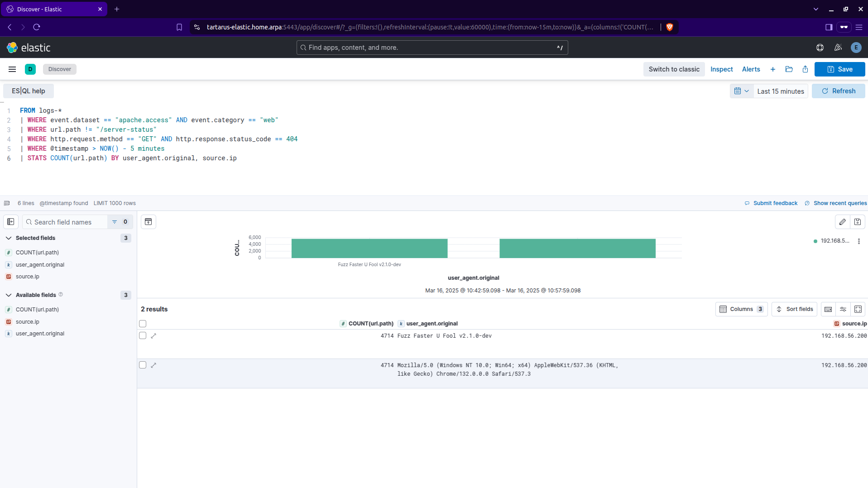
Task: Click the edit visualization pencil icon
Action: point(842,222)
